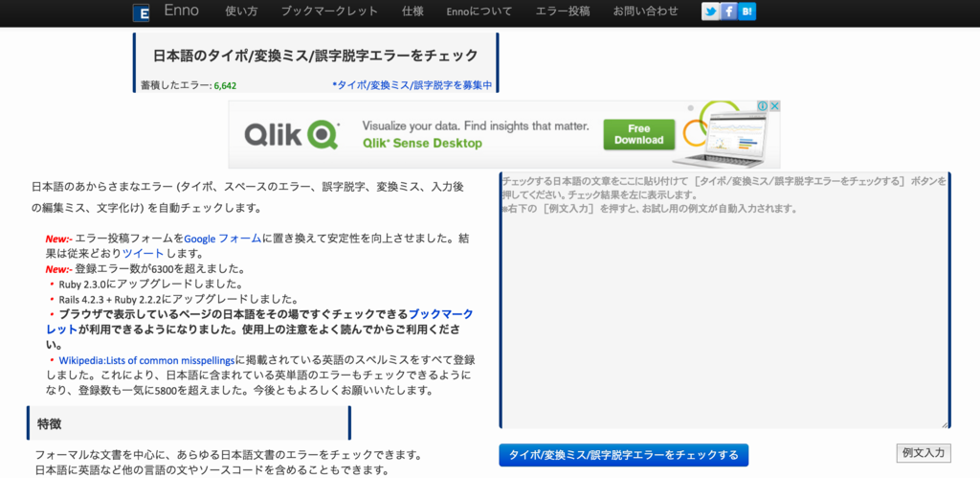980x478 pixels.
Task: Click Qlik Sense Desktop text in ad
Action: coord(422,144)
